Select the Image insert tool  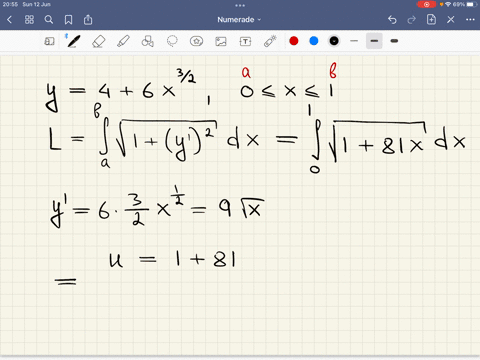point(221,41)
